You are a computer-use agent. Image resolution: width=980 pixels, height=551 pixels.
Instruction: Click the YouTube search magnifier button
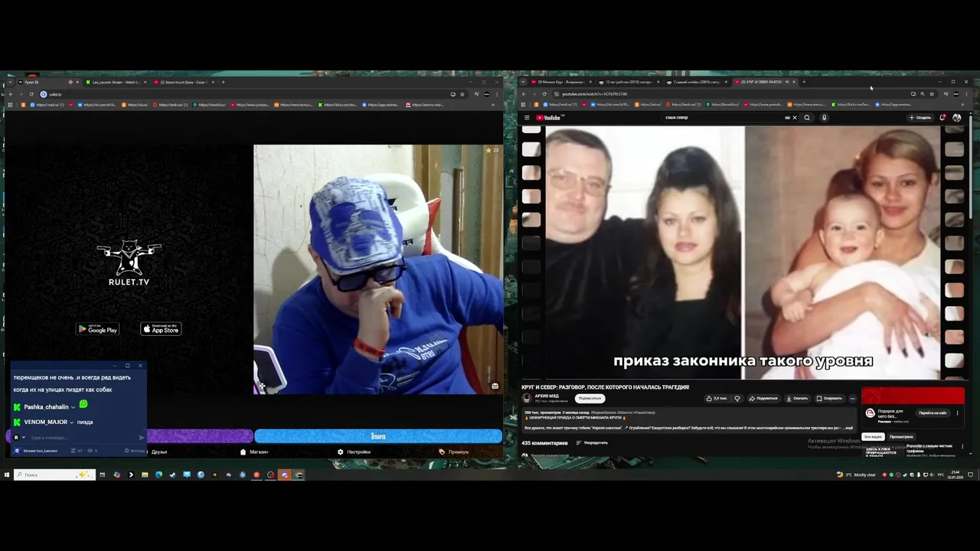(x=807, y=118)
